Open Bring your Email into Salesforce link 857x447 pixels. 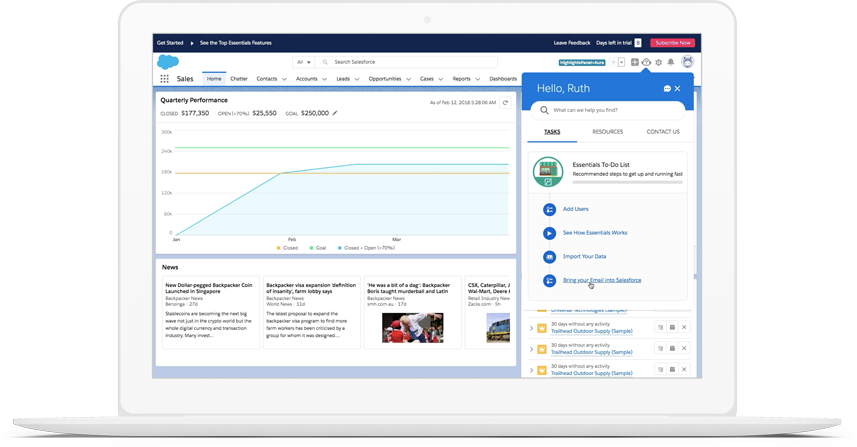pos(602,280)
